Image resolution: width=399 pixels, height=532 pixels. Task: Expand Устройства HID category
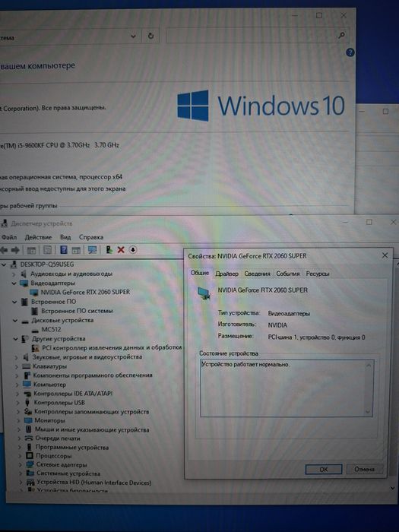tap(21, 483)
